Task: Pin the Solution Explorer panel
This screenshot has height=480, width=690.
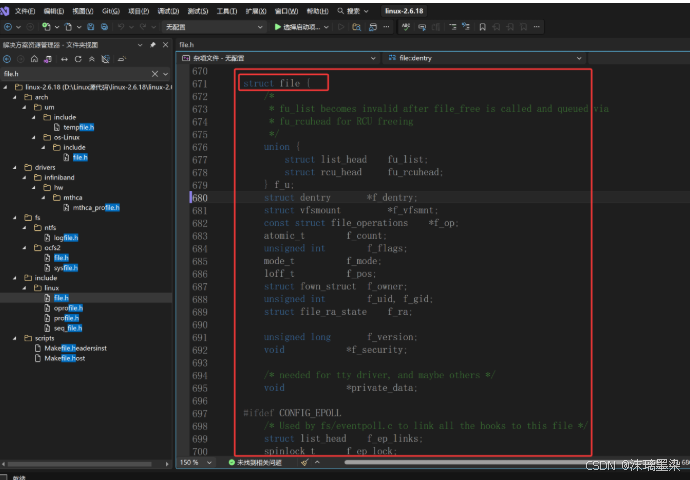Action: pyautogui.click(x=153, y=44)
